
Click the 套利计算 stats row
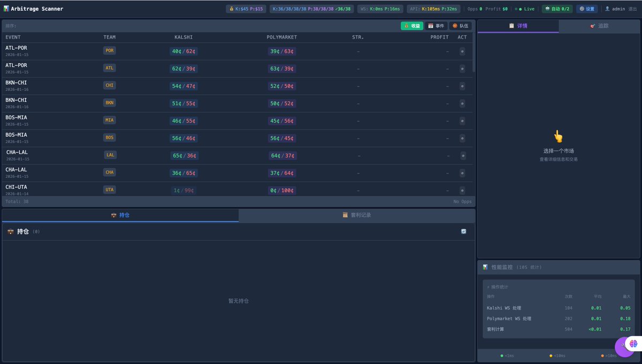pos(559,329)
